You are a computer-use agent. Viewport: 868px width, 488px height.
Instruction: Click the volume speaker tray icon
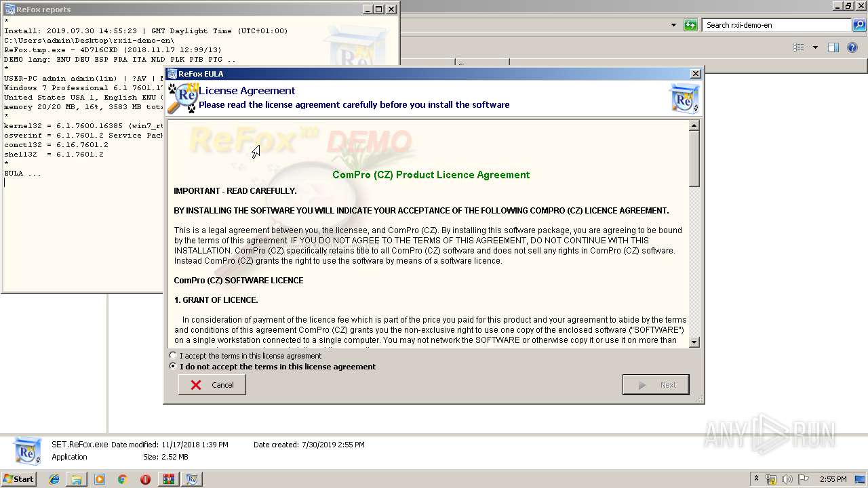click(787, 479)
